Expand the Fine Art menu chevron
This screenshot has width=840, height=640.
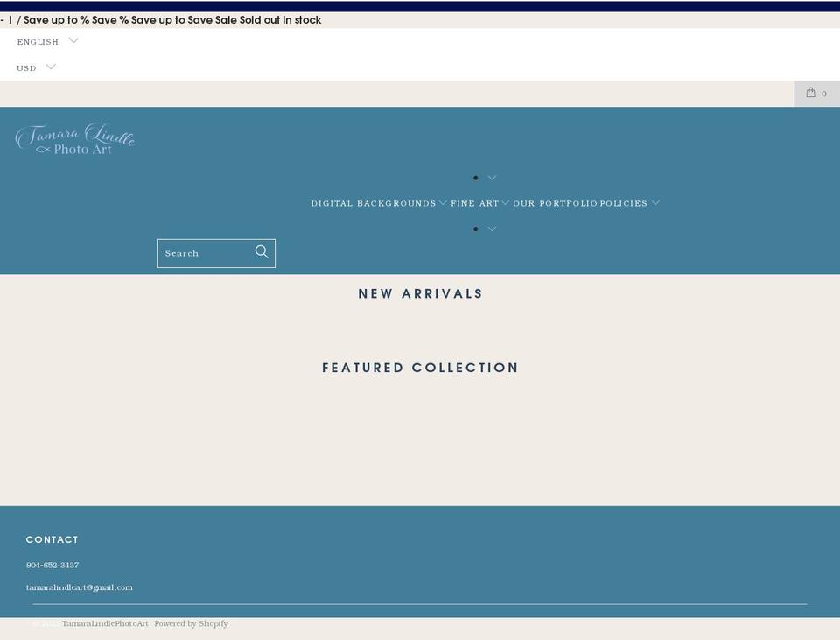505,202
